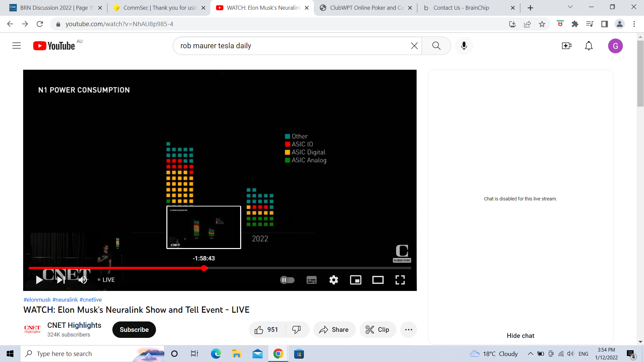Go forward in browser history

[25, 24]
